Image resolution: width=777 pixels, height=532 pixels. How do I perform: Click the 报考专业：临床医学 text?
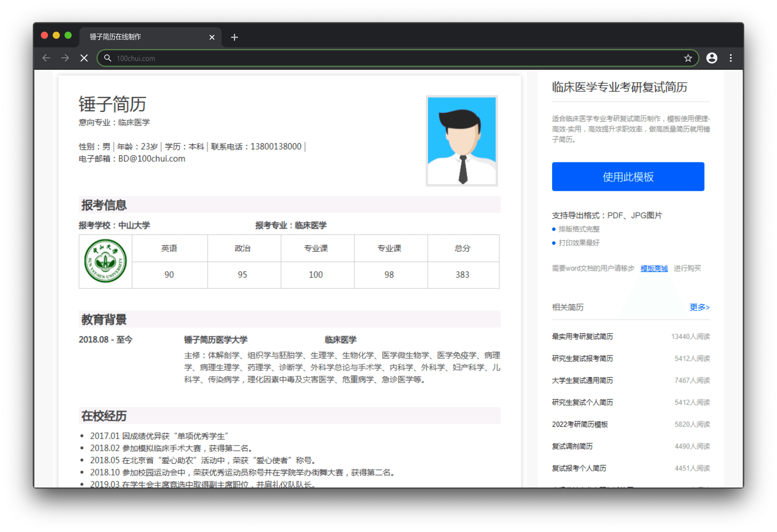pyautogui.click(x=290, y=225)
